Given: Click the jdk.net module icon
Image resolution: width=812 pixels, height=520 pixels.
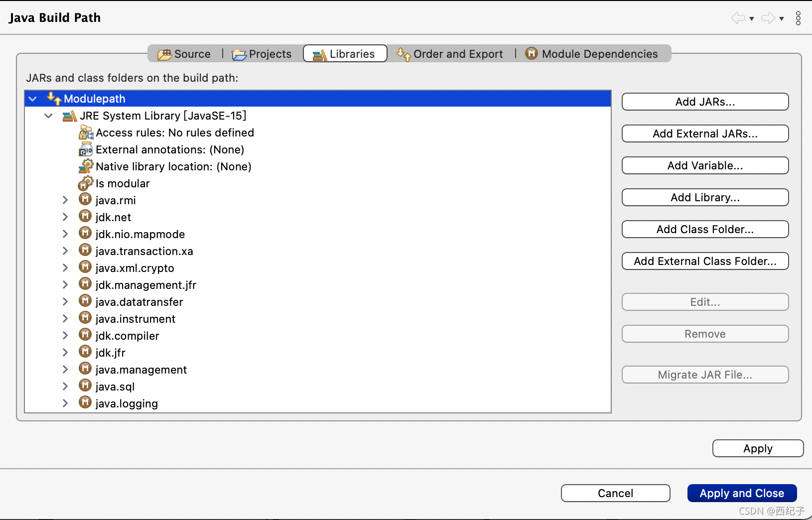Looking at the screenshot, I should (85, 216).
